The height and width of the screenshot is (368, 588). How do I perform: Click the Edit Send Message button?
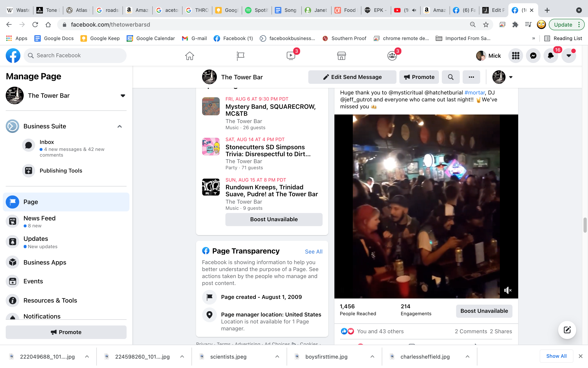[352, 77]
